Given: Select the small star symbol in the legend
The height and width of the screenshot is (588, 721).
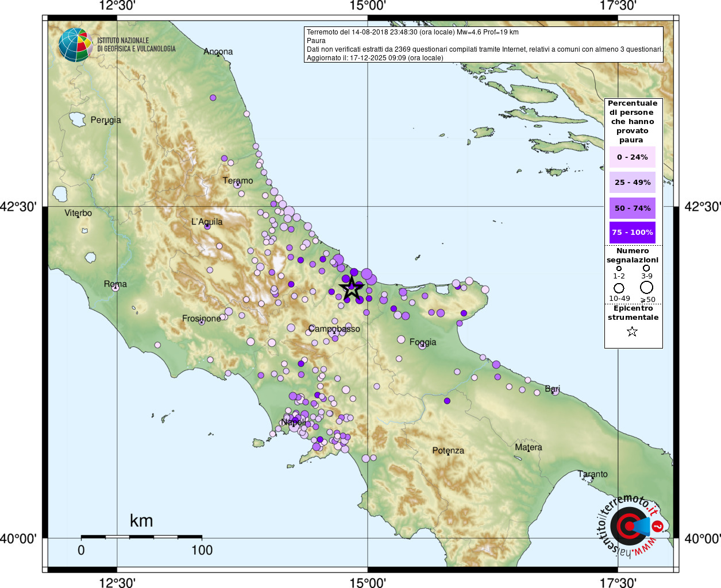Looking at the screenshot, I should tap(632, 331).
